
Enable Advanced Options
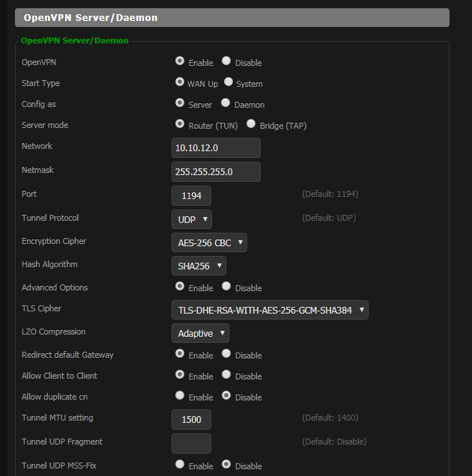tap(180, 286)
